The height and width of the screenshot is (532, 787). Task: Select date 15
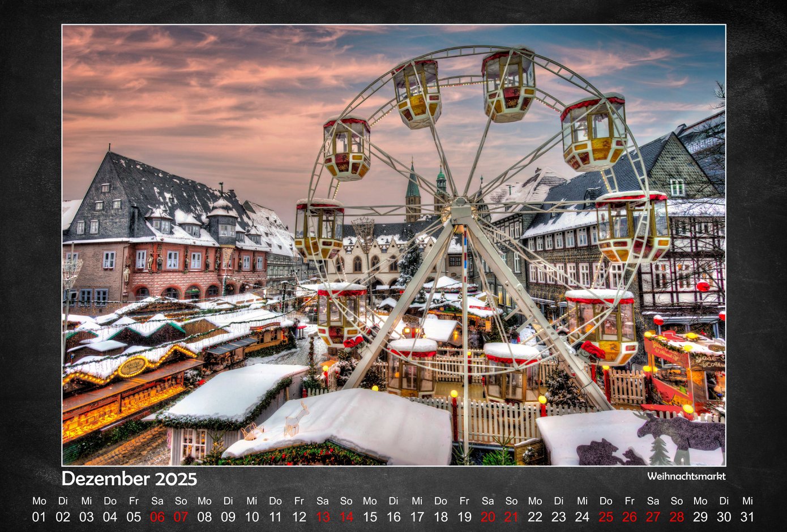tap(370, 517)
